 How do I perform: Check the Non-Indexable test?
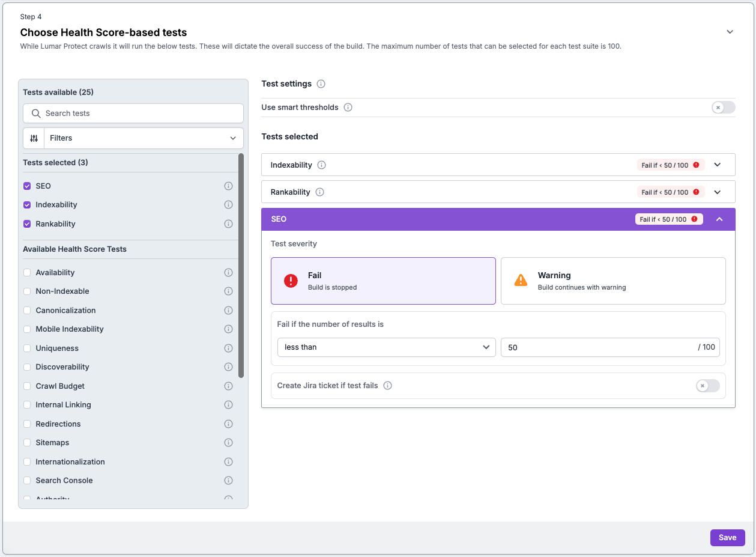coord(27,291)
